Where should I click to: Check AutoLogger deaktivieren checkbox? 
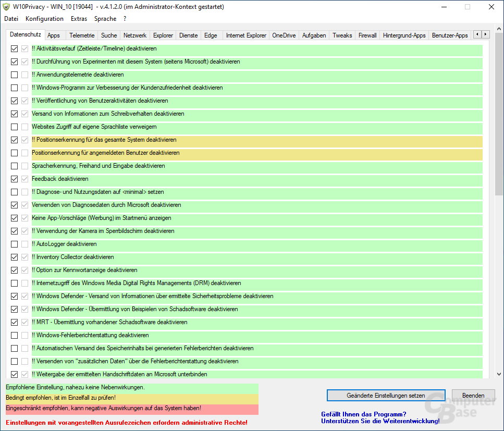14,244
